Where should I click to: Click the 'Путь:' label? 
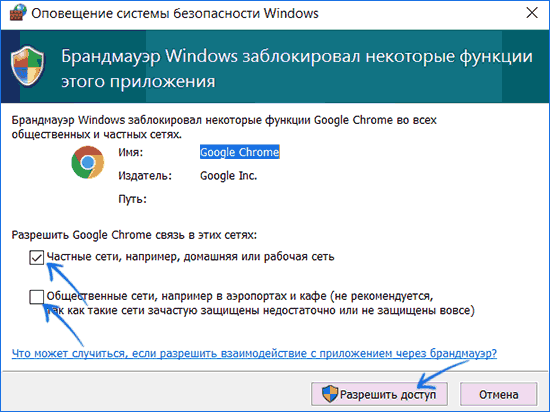[132, 199]
